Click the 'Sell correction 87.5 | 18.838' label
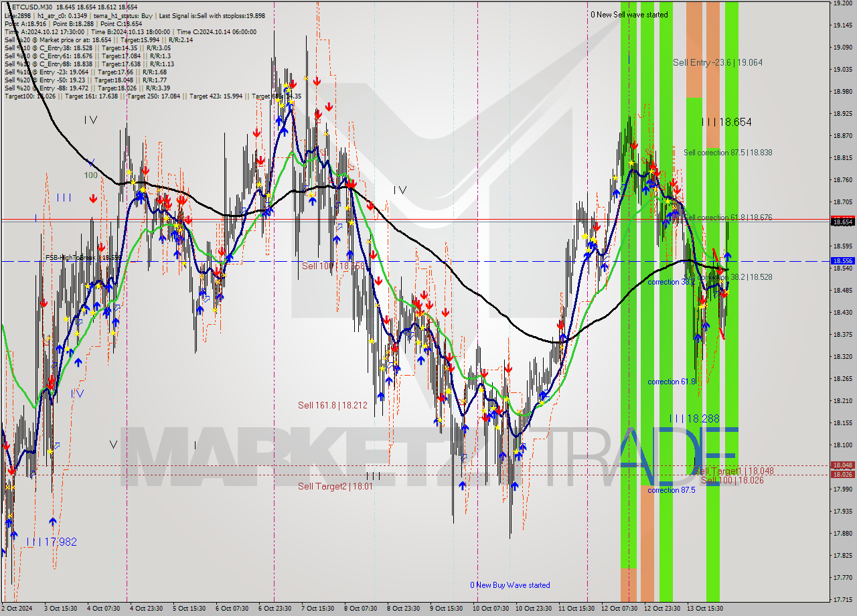This screenshot has height=616, width=857. (728, 153)
